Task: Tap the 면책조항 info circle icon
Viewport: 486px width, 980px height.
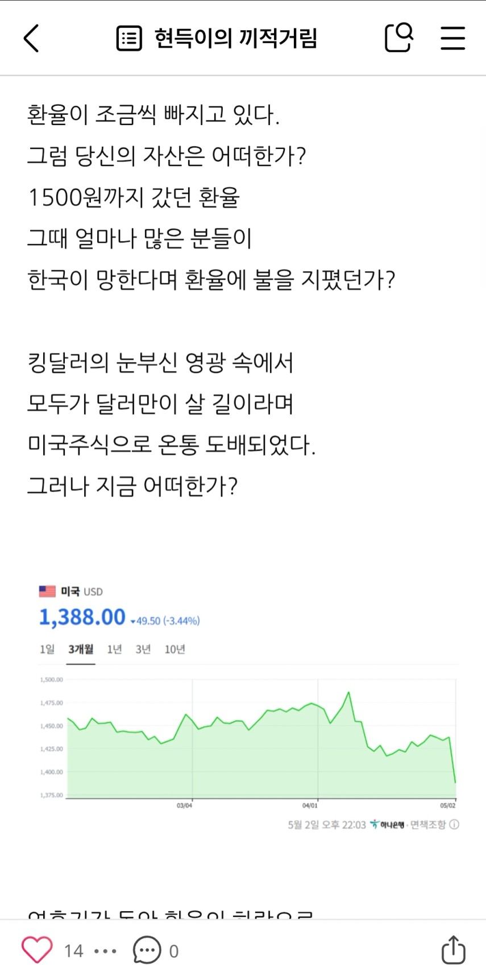Action: point(454,825)
